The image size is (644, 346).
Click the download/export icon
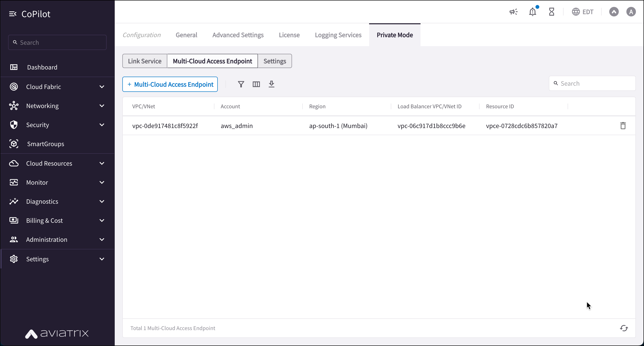271,84
